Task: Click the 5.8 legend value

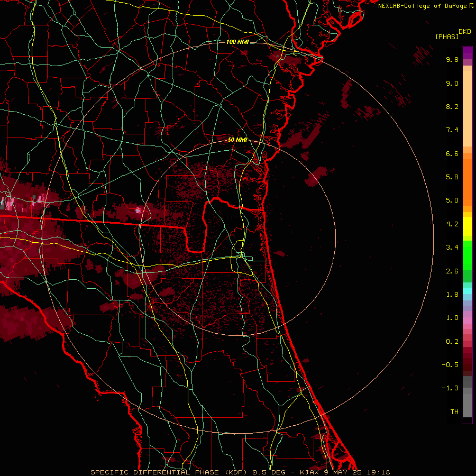Action: (x=452, y=177)
